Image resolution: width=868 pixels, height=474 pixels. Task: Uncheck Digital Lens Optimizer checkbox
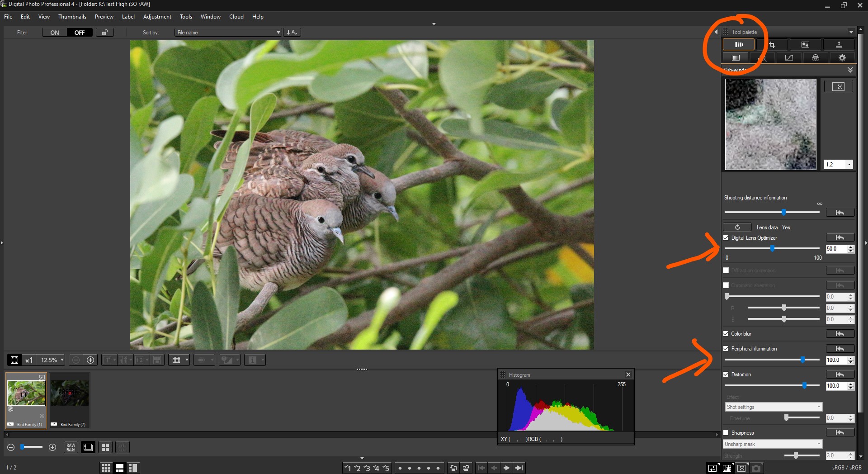tap(726, 238)
